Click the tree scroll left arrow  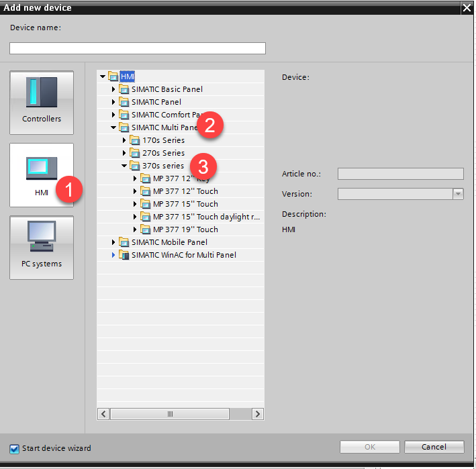104,414
